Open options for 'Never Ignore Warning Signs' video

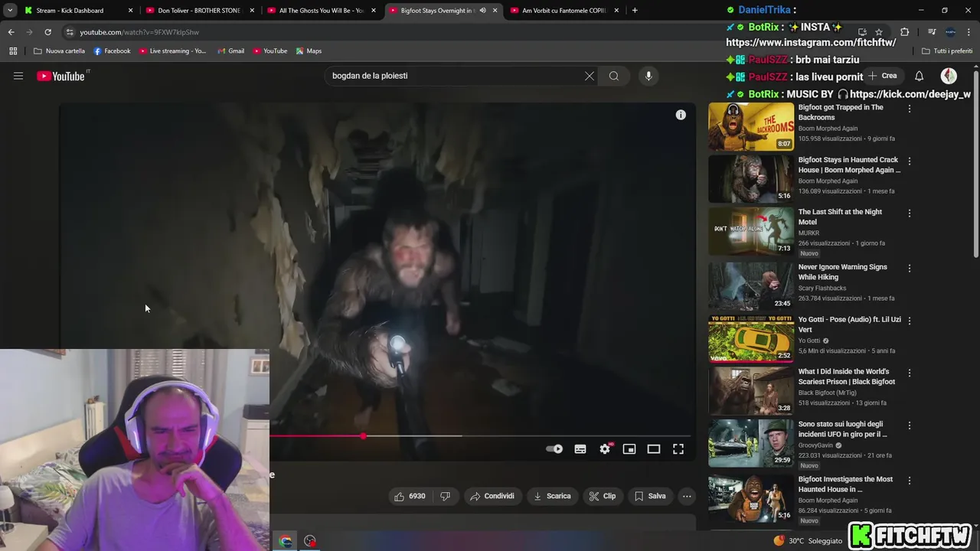coord(910,269)
